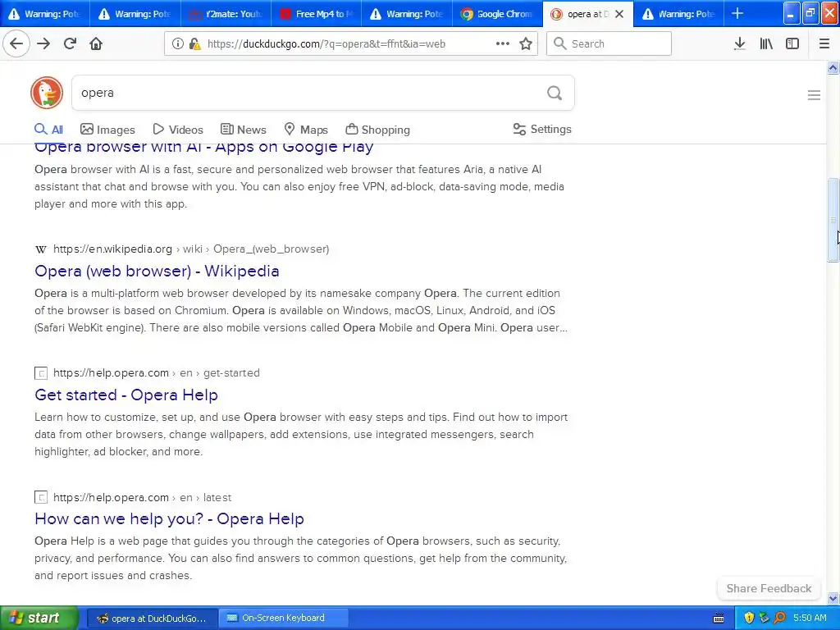Click the DuckDuckGo duck logo

coord(47,93)
